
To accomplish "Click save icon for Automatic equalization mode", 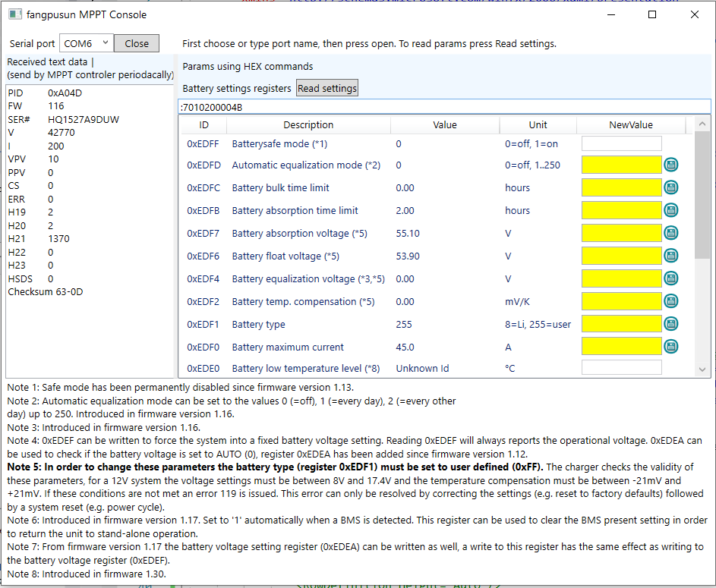I will [x=670, y=165].
